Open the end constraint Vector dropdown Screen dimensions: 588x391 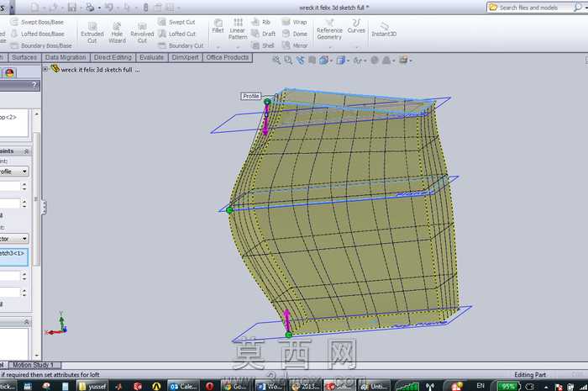pos(24,239)
